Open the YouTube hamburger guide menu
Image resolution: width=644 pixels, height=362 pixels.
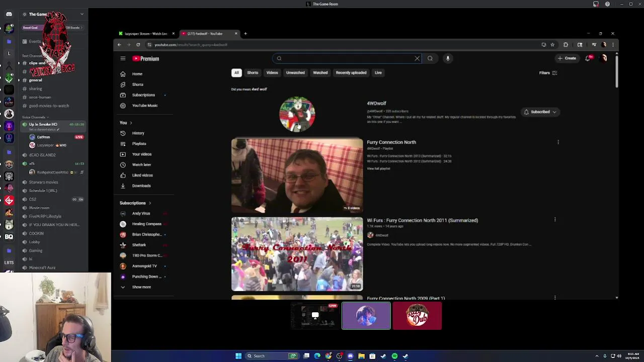click(123, 58)
